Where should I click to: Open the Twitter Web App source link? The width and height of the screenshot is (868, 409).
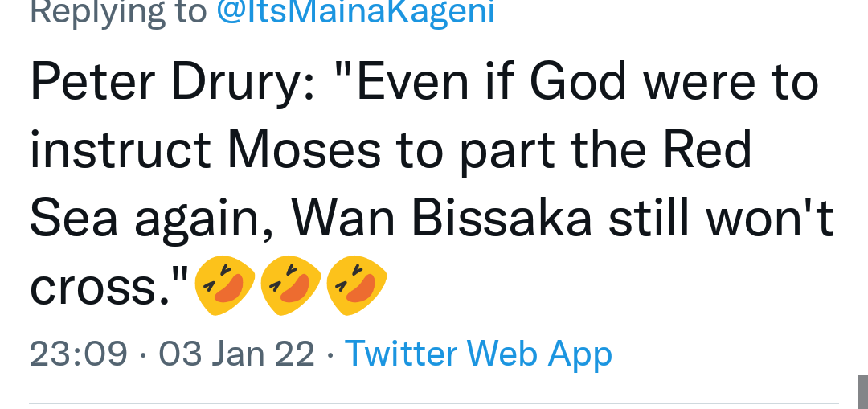(x=478, y=354)
